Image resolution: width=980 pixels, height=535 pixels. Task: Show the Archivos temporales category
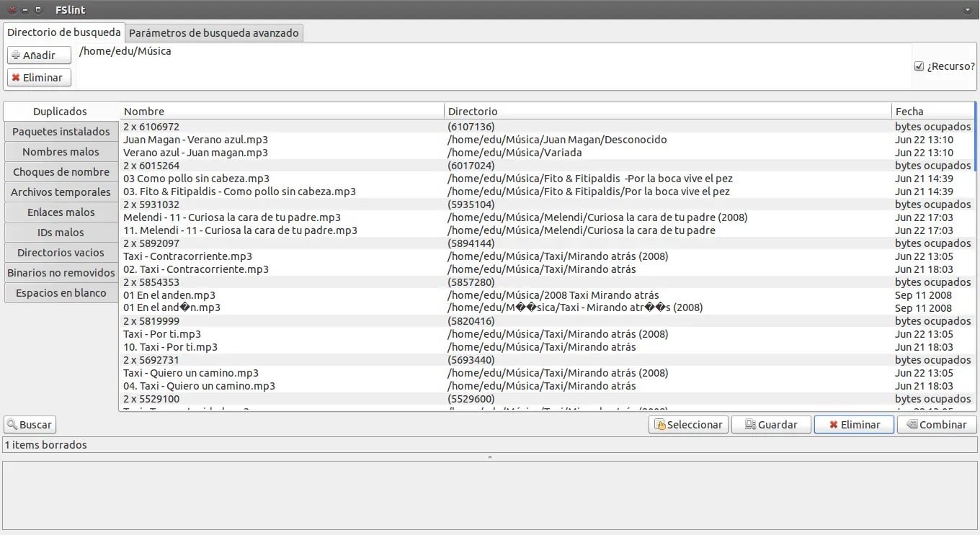[x=61, y=192]
